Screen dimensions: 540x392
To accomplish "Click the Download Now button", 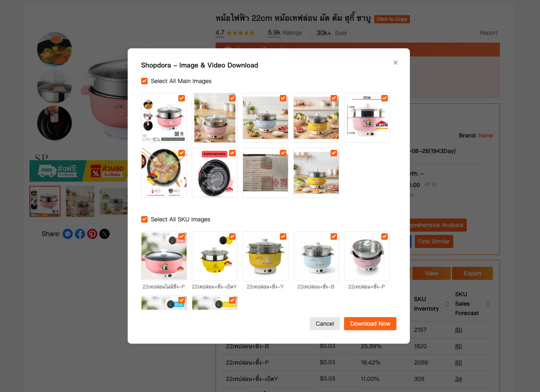I will (x=370, y=324).
